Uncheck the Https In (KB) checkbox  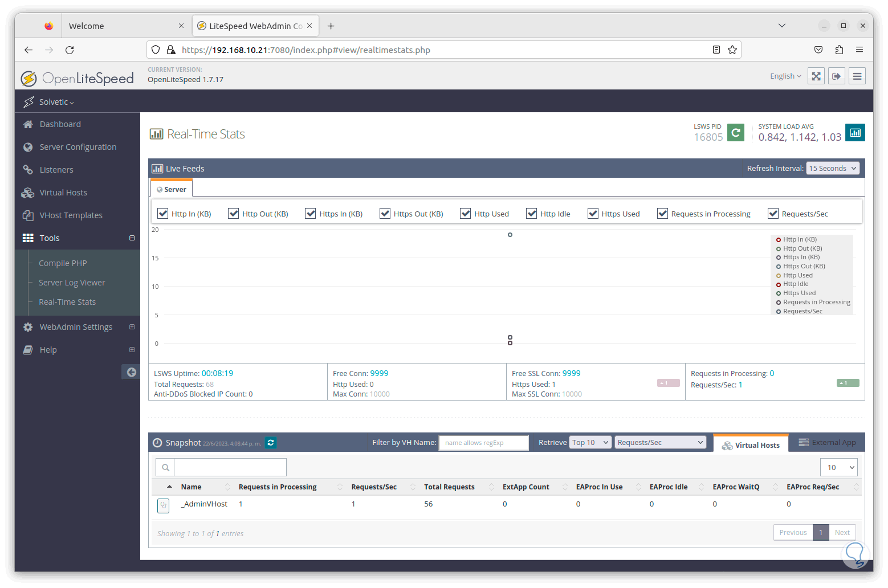pyautogui.click(x=311, y=214)
